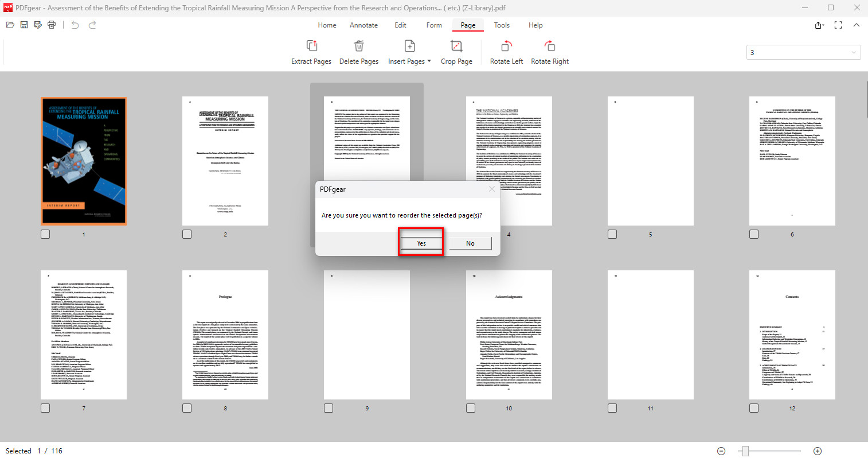Click the Undo arrow icon
The image size is (868, 458).
(75, 25)
